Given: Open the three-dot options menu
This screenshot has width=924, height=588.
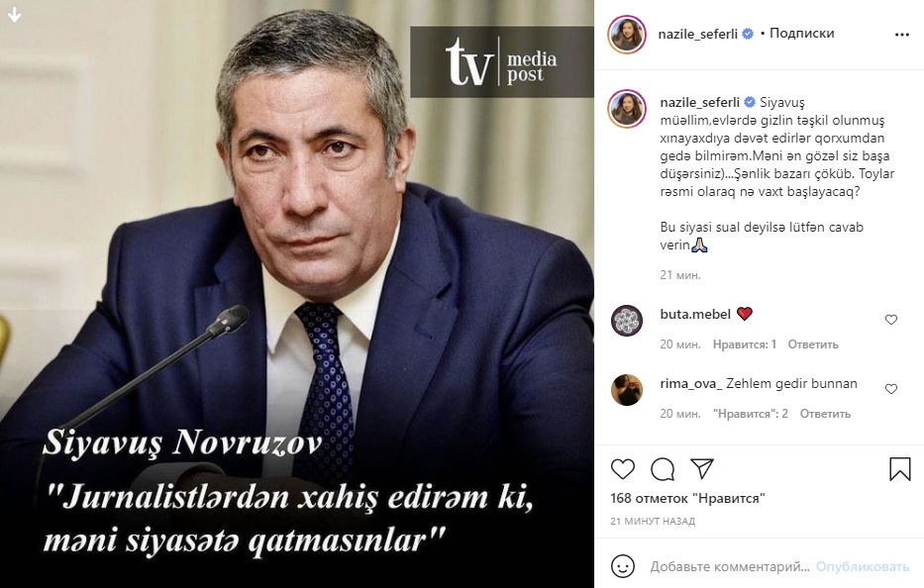Looking at the screenshot, I should pyautogui.click(x=901, y=35).
